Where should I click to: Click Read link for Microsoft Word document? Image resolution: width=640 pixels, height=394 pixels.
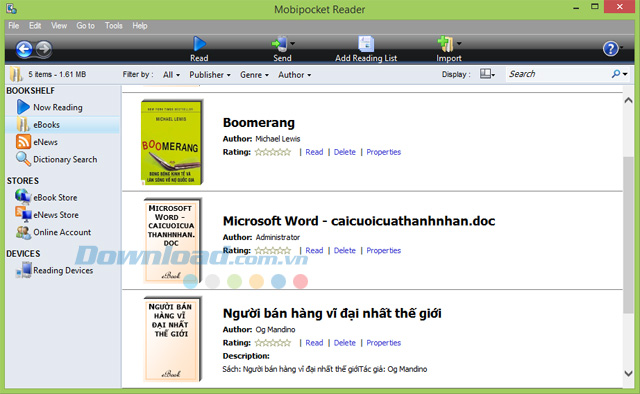314,250
